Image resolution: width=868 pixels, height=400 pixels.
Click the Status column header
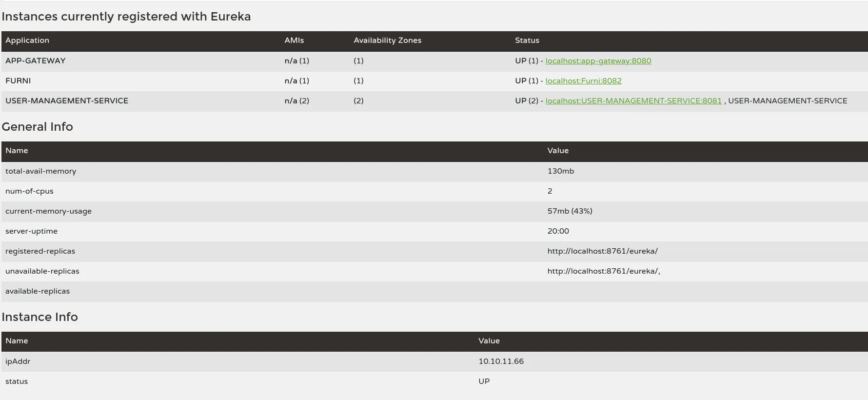point(527,40)
